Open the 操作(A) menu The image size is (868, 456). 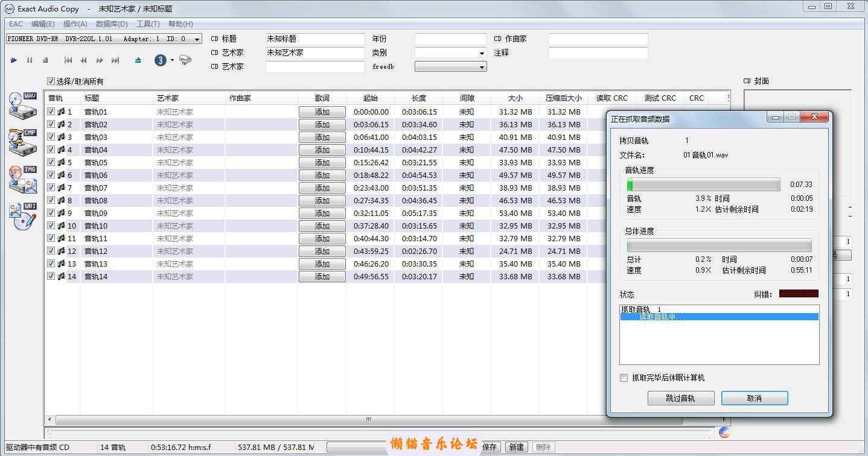75,24
